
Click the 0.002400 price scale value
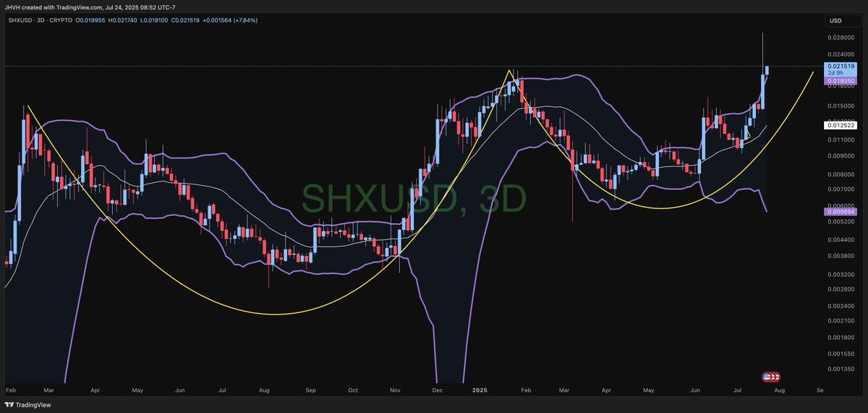[x=841, y=306]
